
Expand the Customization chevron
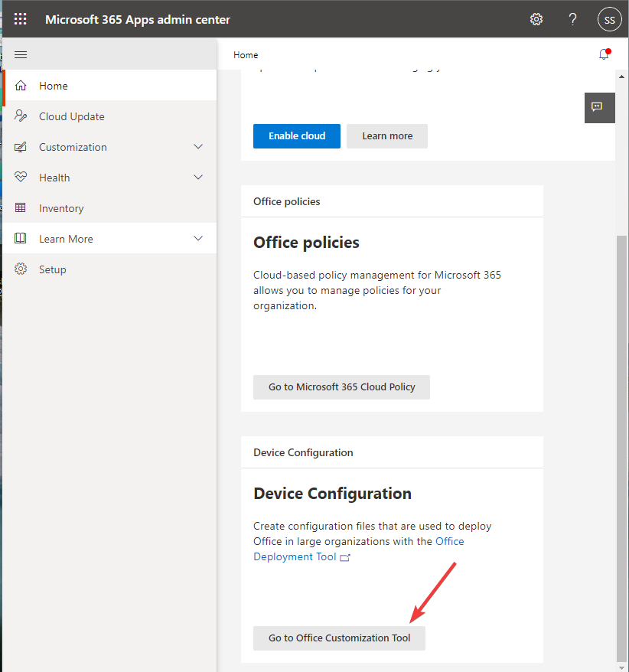pos(198,147)
